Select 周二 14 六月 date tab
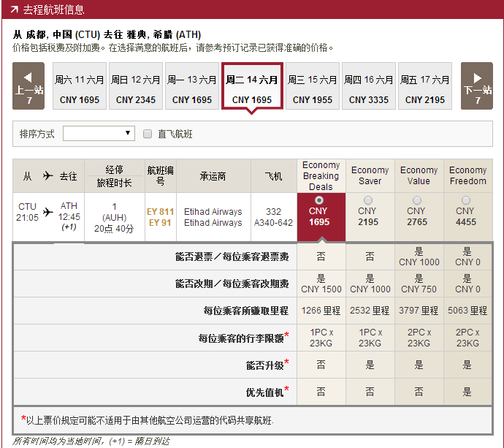 point(252,86)
